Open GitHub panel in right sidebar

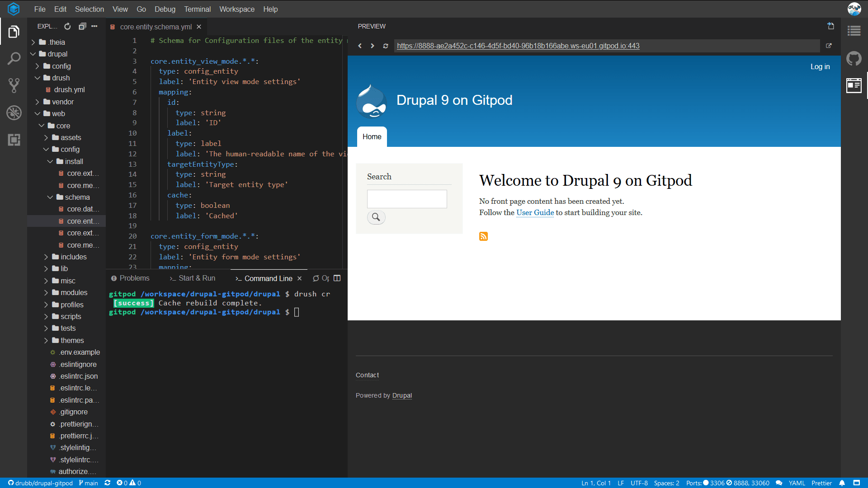[x=854, y=58]
